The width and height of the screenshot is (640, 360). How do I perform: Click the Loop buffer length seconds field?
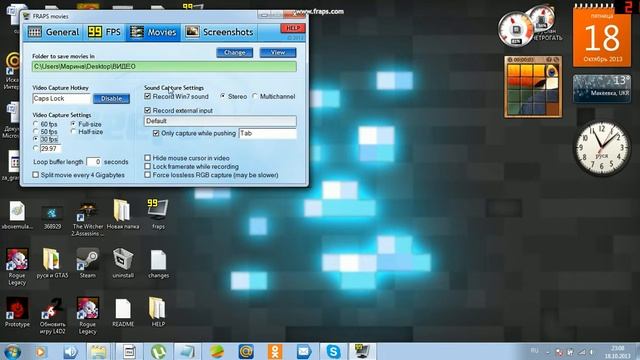tap(93, 162)
